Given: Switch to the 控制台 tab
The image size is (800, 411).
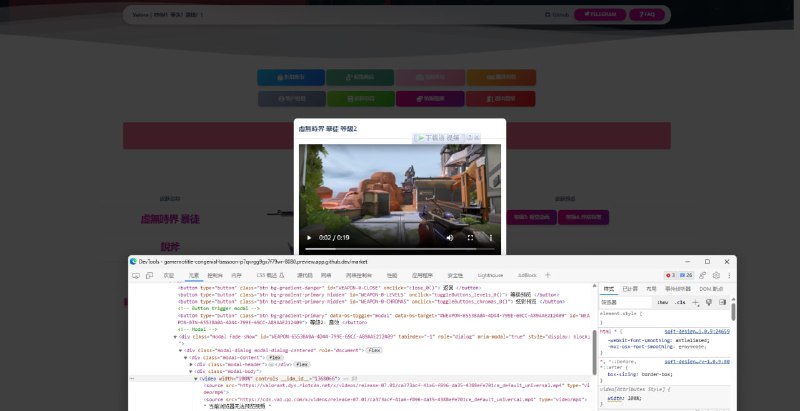Looking at the screenshot, I should [215, 275].
